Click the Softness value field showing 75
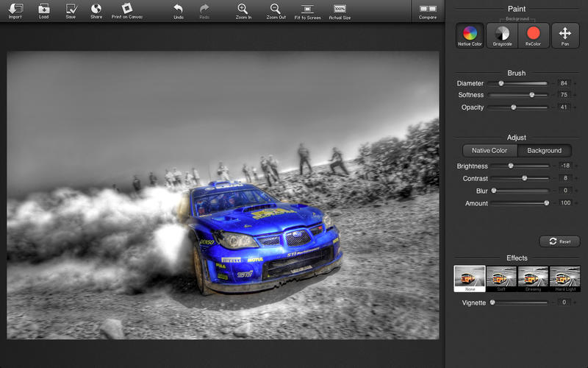588x368 pixels. point(564,95)
